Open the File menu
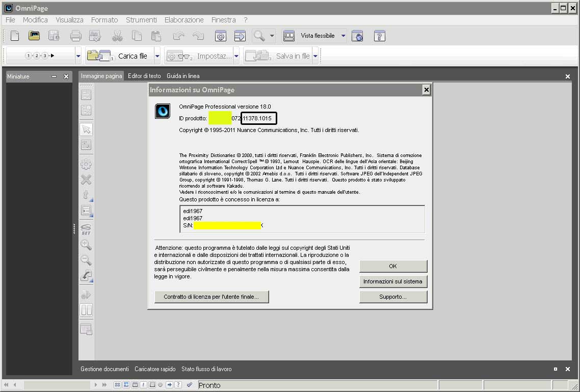 pos(10,20)
